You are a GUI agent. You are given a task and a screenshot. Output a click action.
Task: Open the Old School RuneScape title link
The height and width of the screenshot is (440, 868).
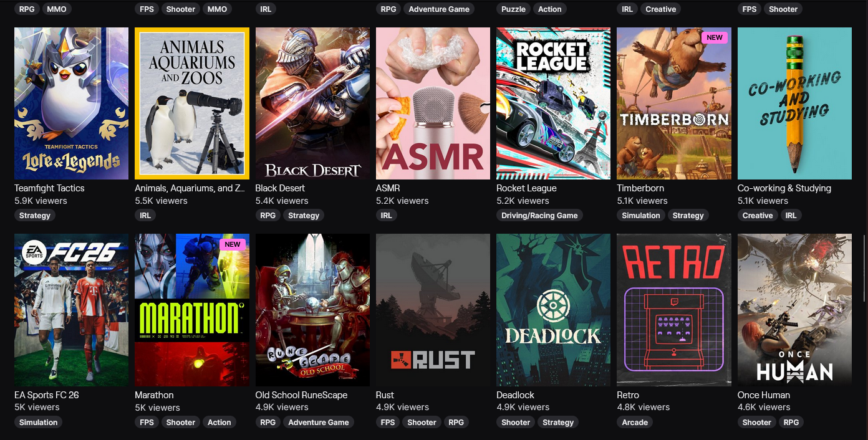tap(301, 395)
